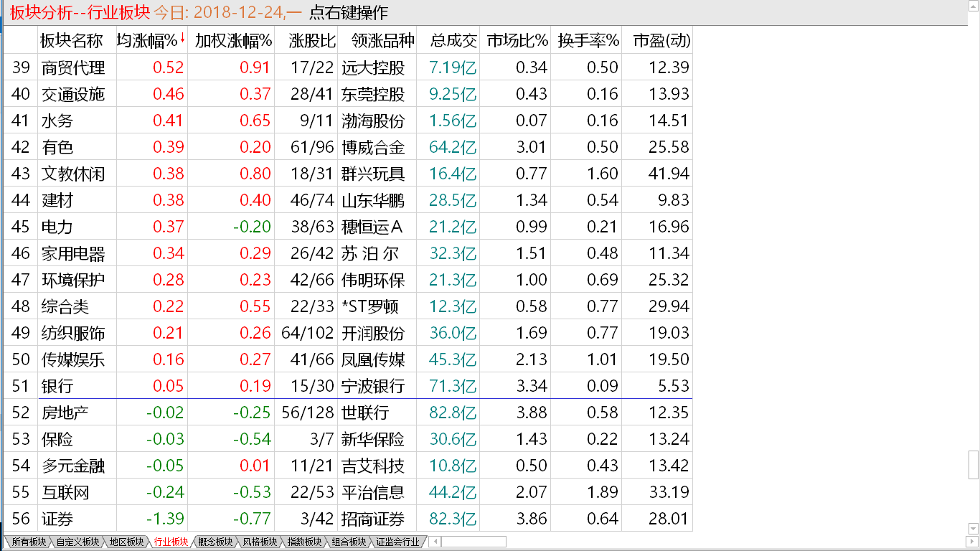Screen dimensions: 980x551
Task: Click leading stock 山东华鹏
Action: point(373,200)
